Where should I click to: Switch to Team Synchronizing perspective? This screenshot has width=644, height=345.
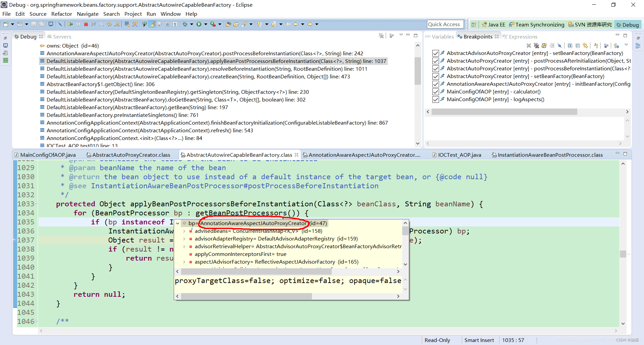click(x=536, y=24)
